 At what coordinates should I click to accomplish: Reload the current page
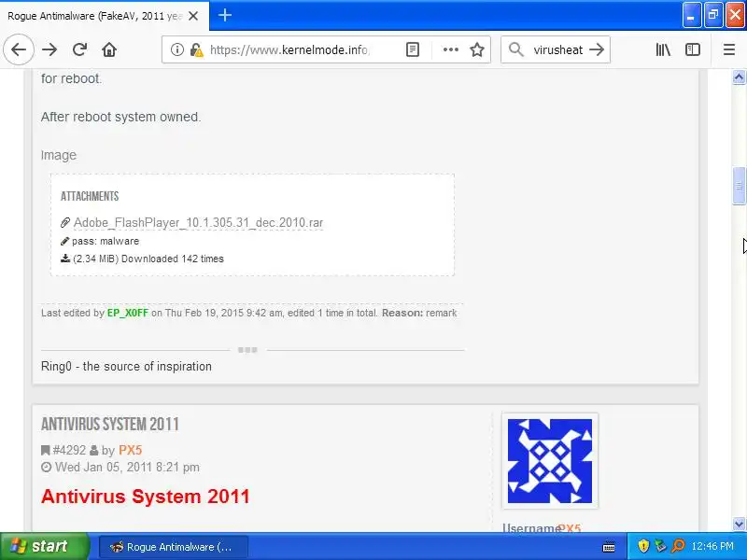(x=79, y=49)
